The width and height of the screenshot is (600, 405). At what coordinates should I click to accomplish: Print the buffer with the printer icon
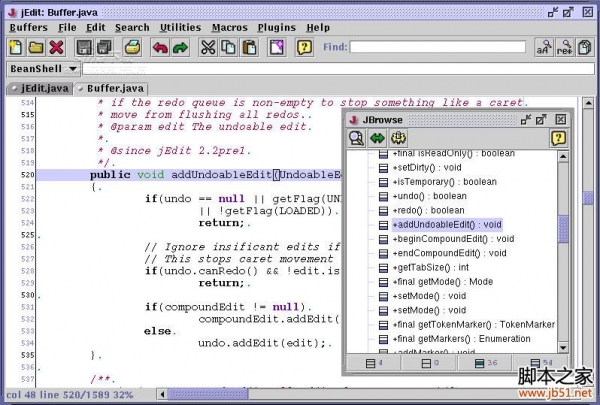pyautogui.click(x=132, y=47)
